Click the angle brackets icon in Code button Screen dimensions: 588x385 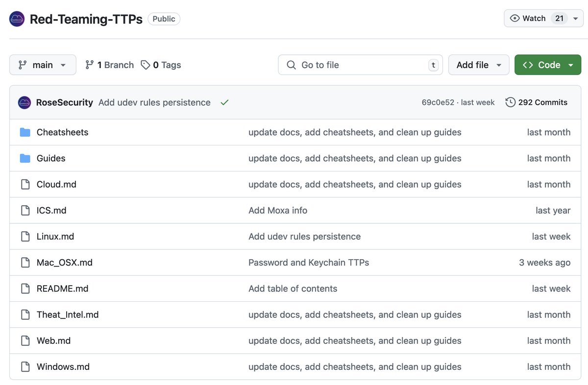point(528,65)
